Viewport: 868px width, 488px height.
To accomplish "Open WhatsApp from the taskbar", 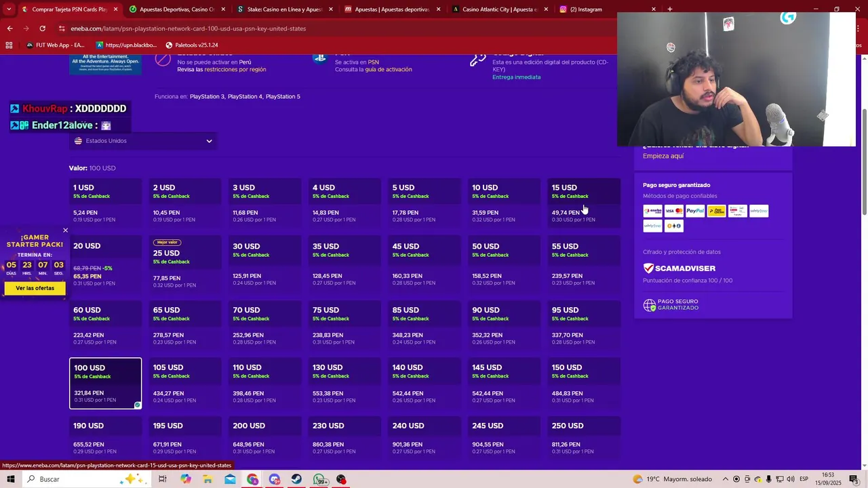I will coord(319,479).
